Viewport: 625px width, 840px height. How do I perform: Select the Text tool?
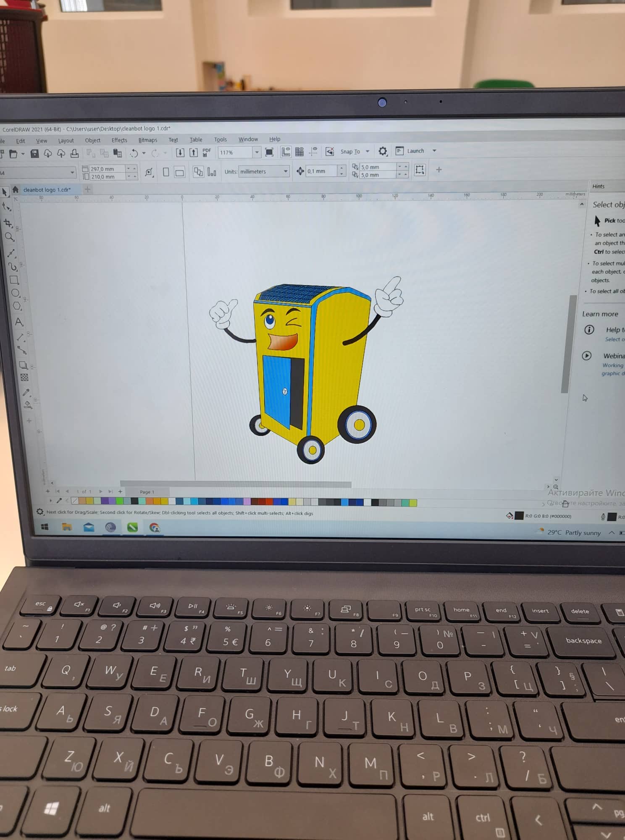point(18,323)
